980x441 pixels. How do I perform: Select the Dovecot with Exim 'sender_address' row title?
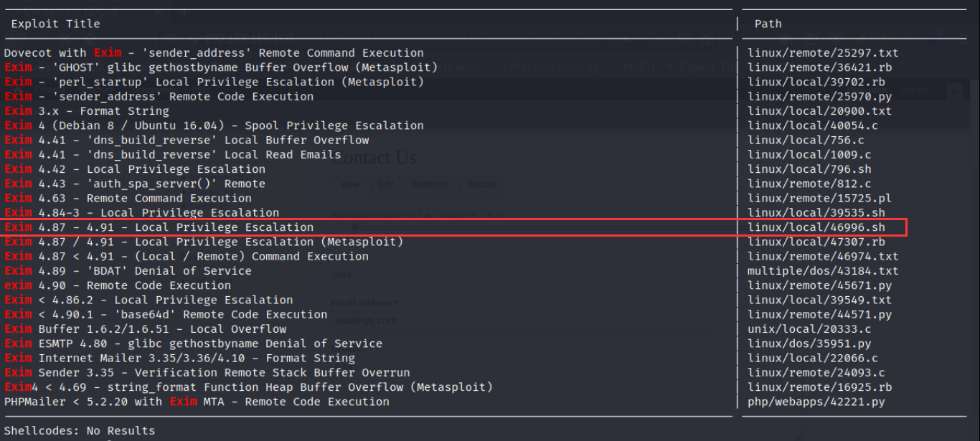point(214,53)
